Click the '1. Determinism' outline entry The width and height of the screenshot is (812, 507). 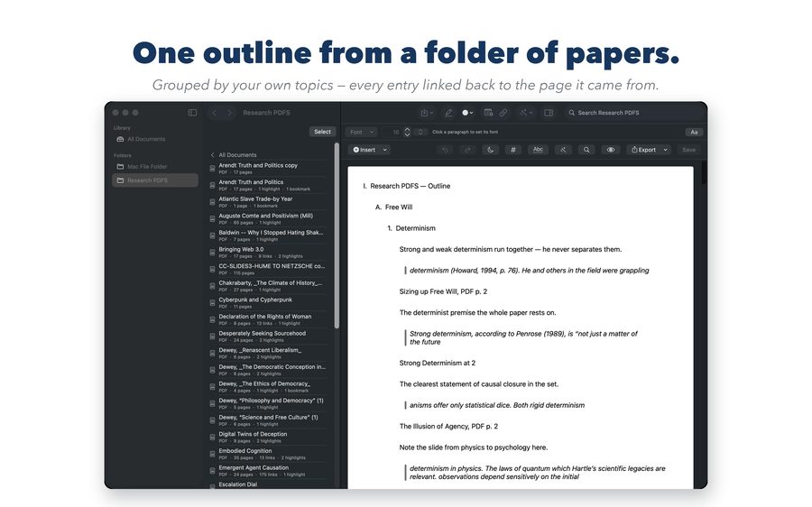(411, 228)
